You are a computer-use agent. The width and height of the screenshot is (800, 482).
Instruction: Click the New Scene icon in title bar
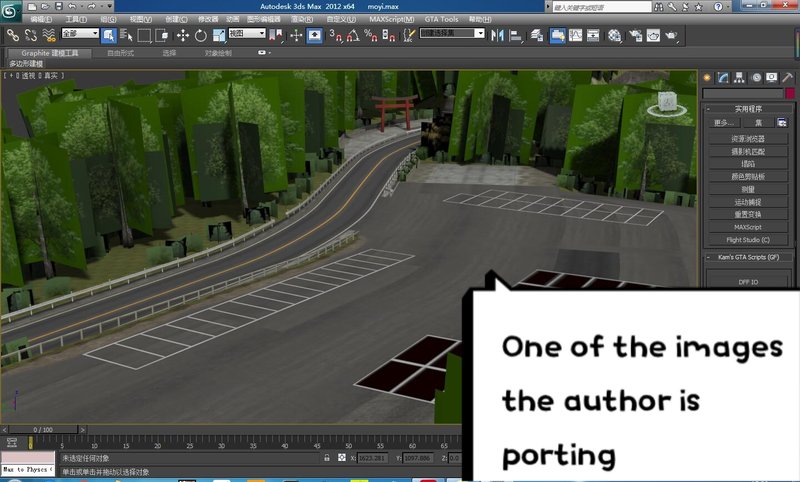(32, 7)
